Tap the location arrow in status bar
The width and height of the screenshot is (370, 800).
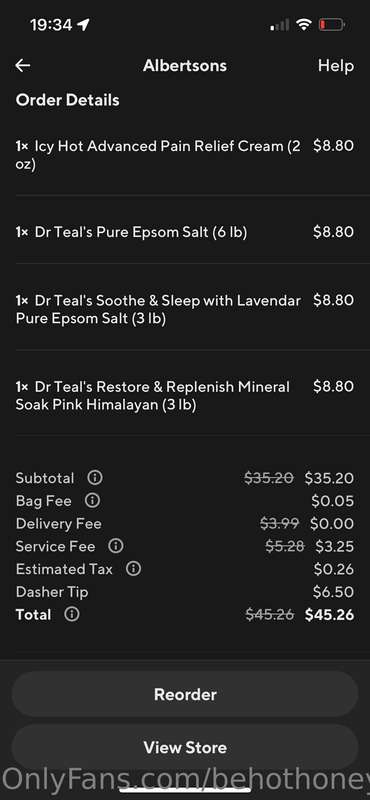[83, 25]
